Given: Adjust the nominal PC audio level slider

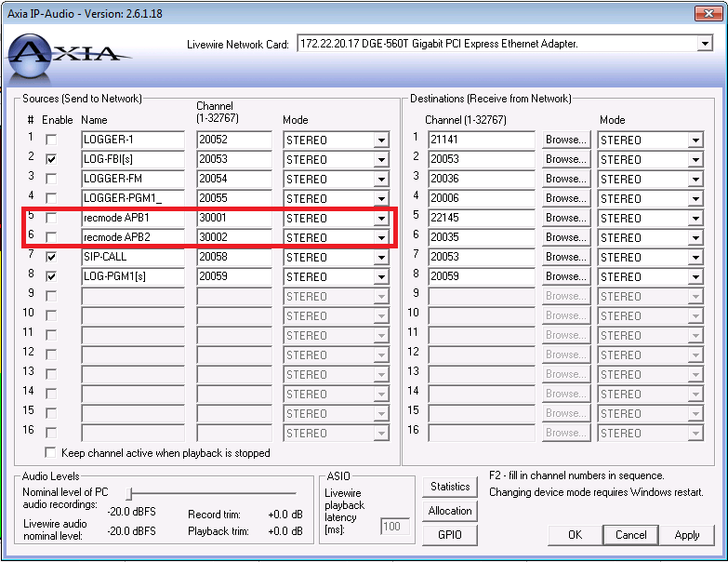Looking at the screenshot, I should tap(130, 493).
